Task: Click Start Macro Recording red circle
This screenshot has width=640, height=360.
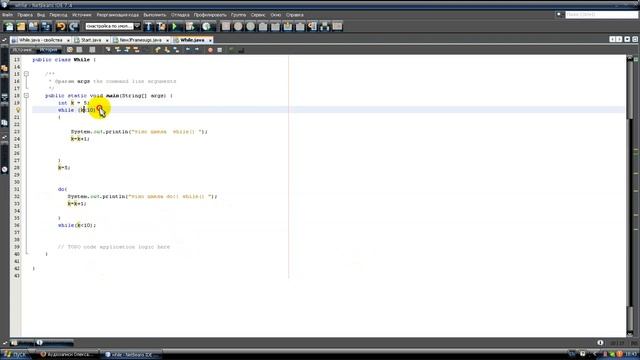Action: coord(210,50)
